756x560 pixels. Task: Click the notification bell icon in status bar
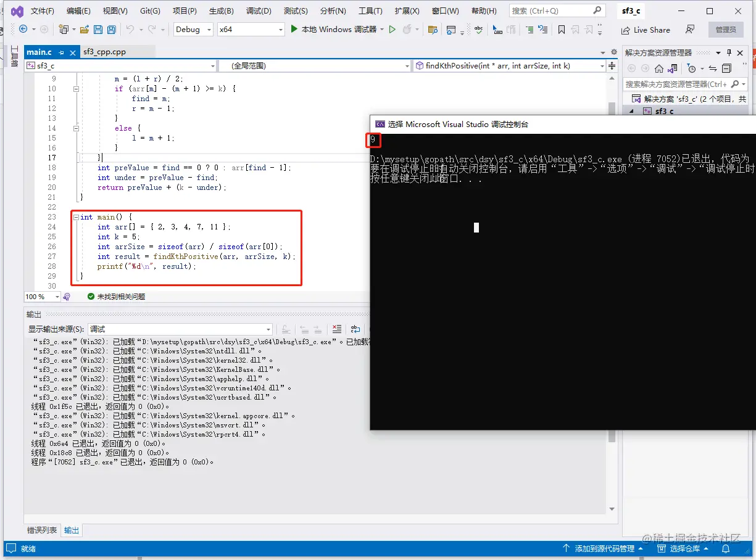click(x=725, y=548)
